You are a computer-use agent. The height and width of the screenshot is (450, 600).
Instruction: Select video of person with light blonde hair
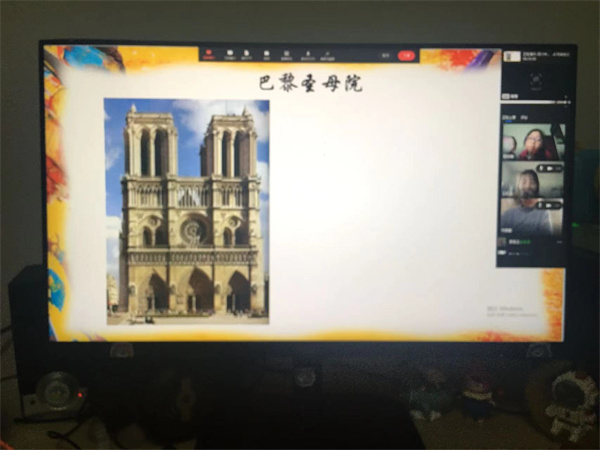[532, 180]
